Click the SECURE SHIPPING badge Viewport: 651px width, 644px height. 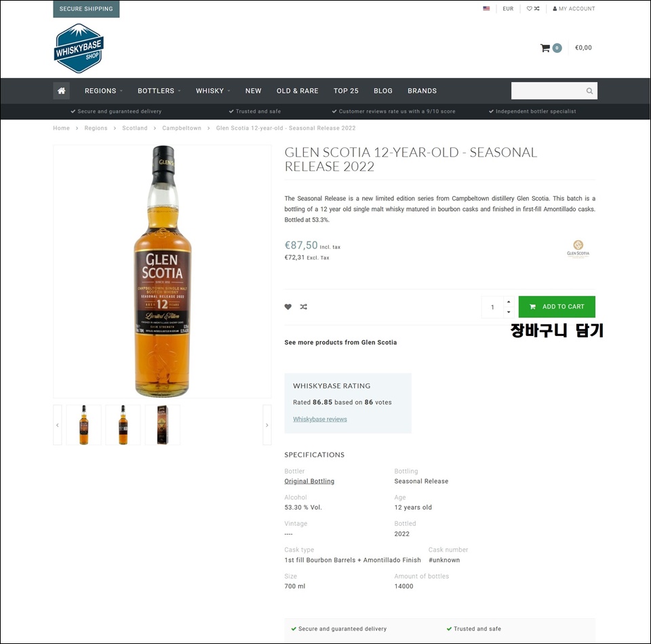[86, 9]
